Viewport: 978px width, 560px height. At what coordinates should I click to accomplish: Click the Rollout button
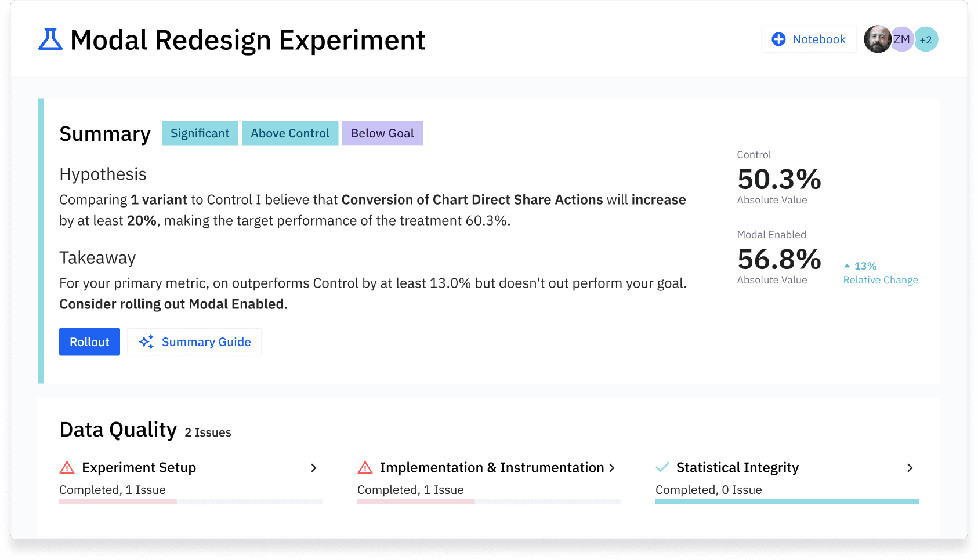89,341
